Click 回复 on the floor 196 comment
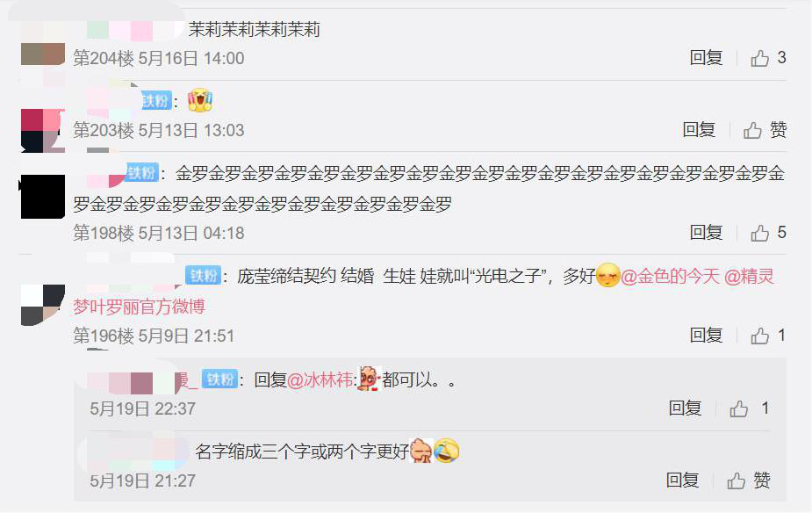 (x=706, y=336)
